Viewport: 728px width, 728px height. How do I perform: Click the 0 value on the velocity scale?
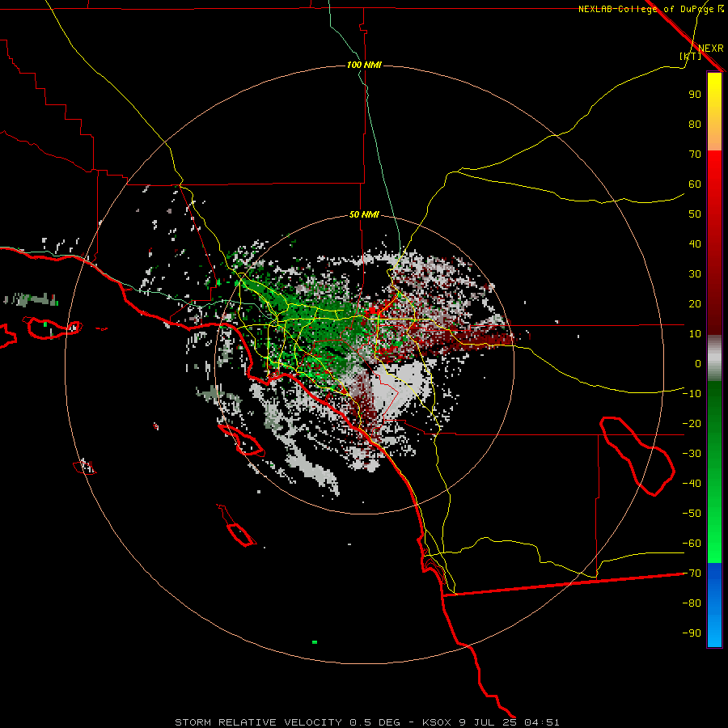[x=698, y=364]
